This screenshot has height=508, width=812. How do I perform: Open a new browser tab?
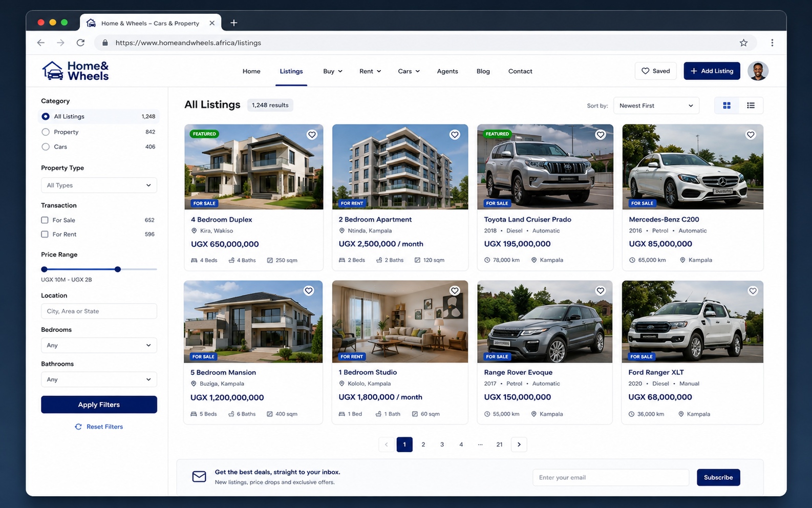(233, 23)
